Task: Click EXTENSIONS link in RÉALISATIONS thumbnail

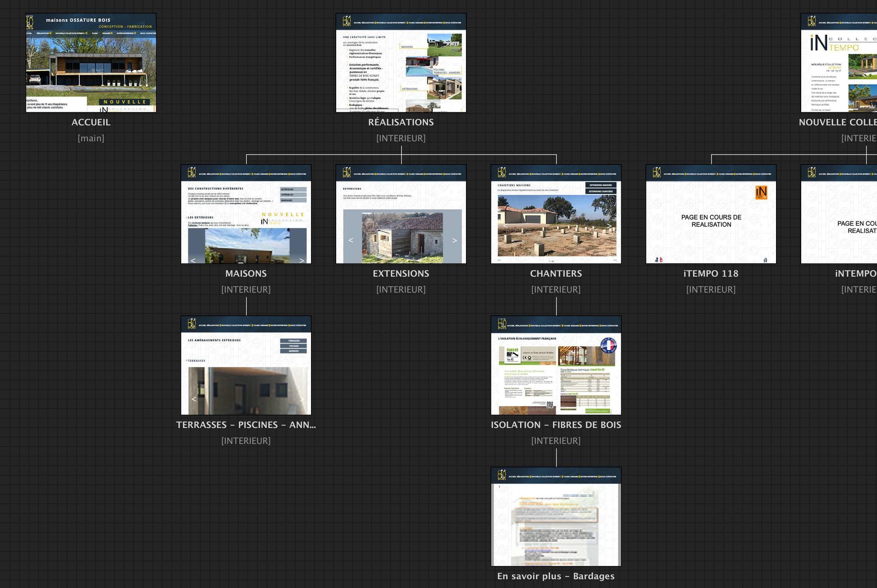Action: (410, 89)
